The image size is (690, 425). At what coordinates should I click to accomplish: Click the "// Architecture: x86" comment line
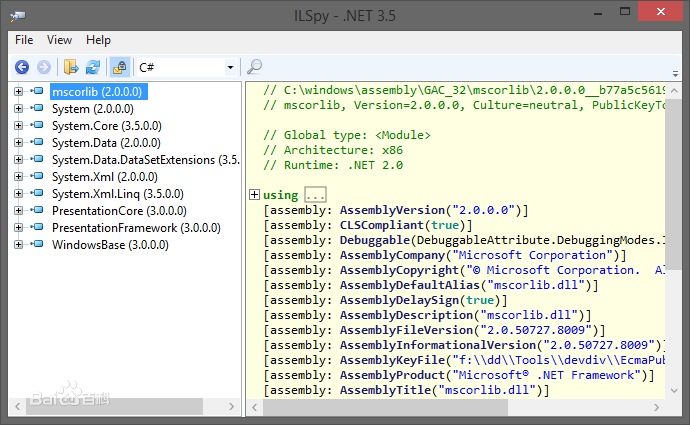tap(333, 150)
